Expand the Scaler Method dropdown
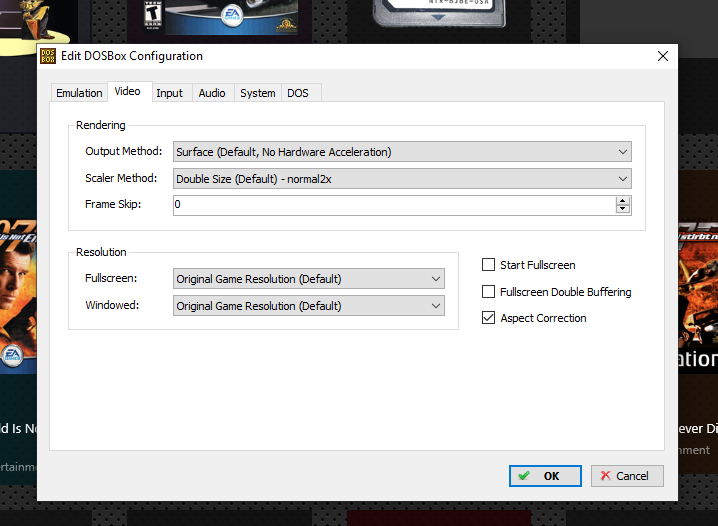Screen dimensions: 718x526 click(x=402, y=179)
